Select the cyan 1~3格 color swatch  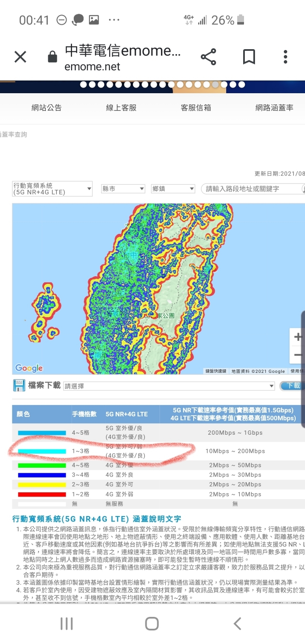pos(42,451)
